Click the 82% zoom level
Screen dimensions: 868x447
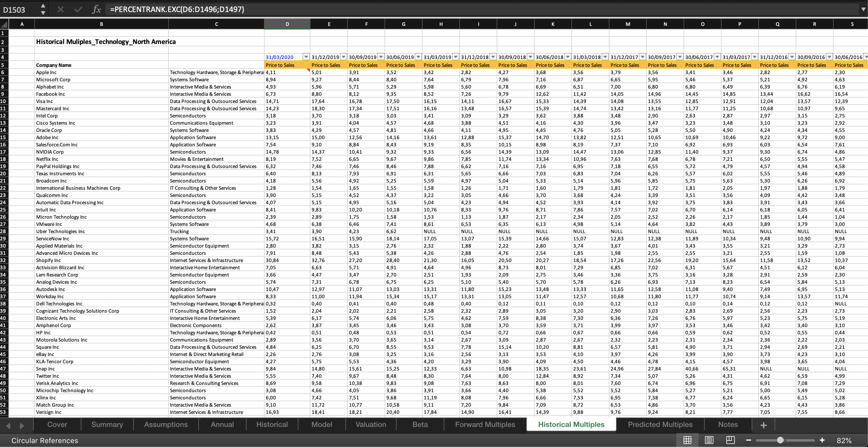844,440
